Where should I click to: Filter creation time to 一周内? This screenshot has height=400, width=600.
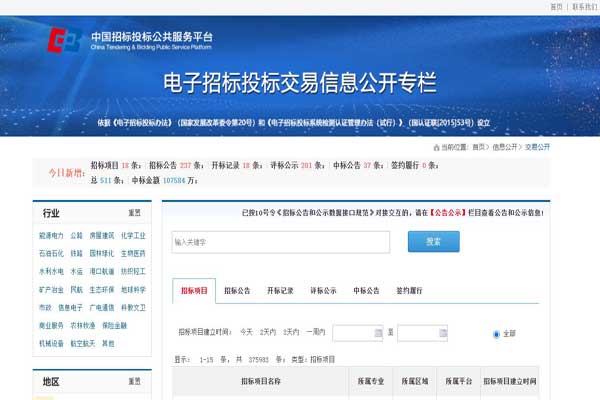pos(316,332)
